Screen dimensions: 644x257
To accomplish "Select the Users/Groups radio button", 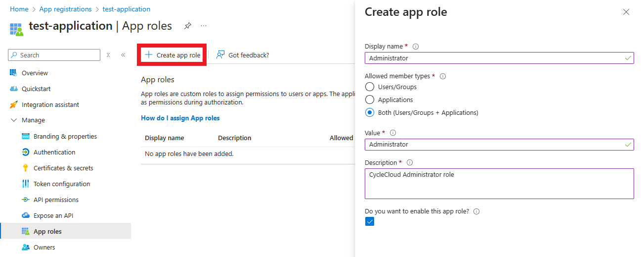I will (x=370, y=87).
